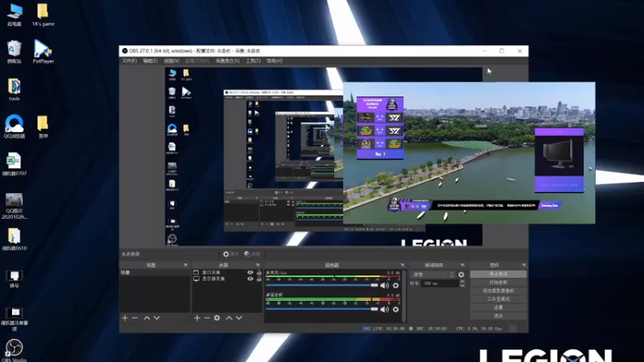
Task: Open PotPlayer desktop shortcut
Action: click(43, 51)
